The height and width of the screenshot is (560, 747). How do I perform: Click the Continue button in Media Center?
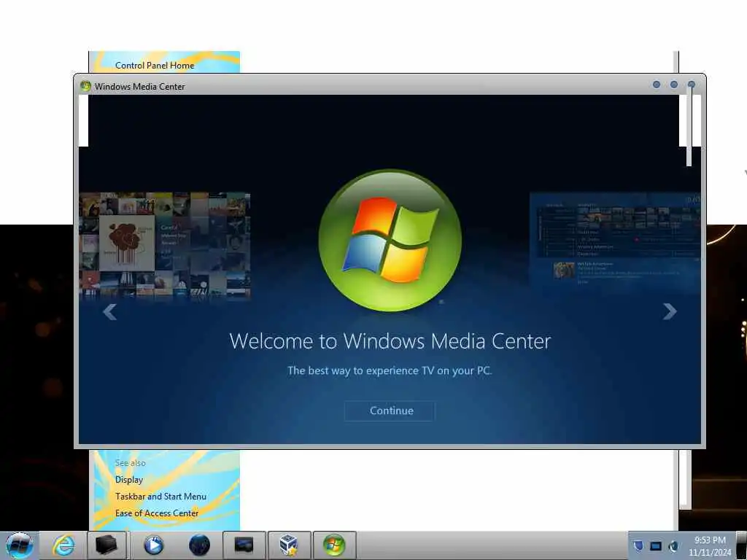[390, 411]
